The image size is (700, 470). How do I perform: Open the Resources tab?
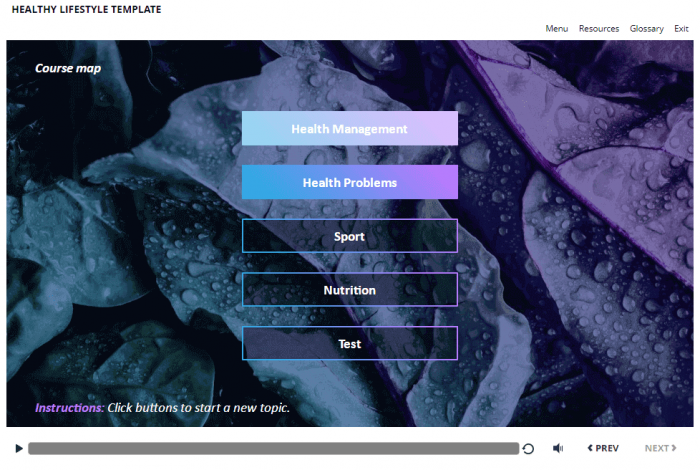598,29
